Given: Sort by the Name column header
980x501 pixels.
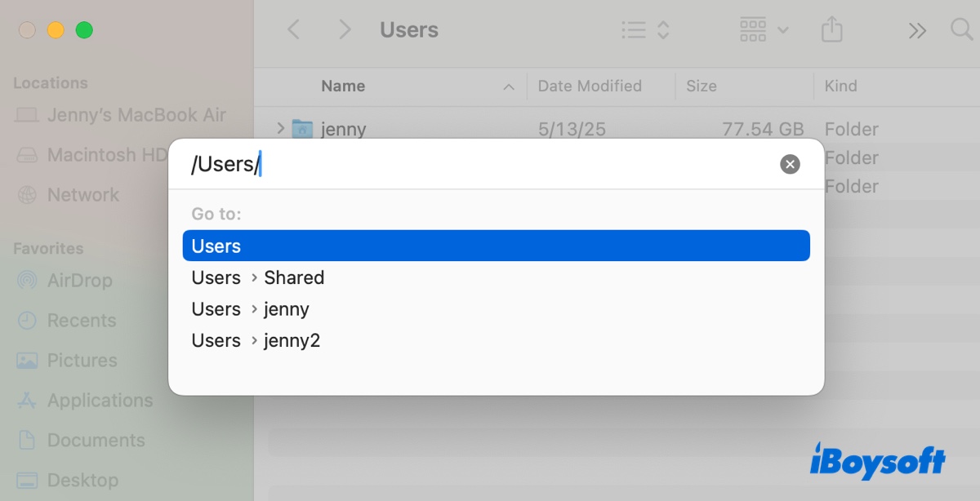Looking at the screenshot, I should [x=343, y=86].
